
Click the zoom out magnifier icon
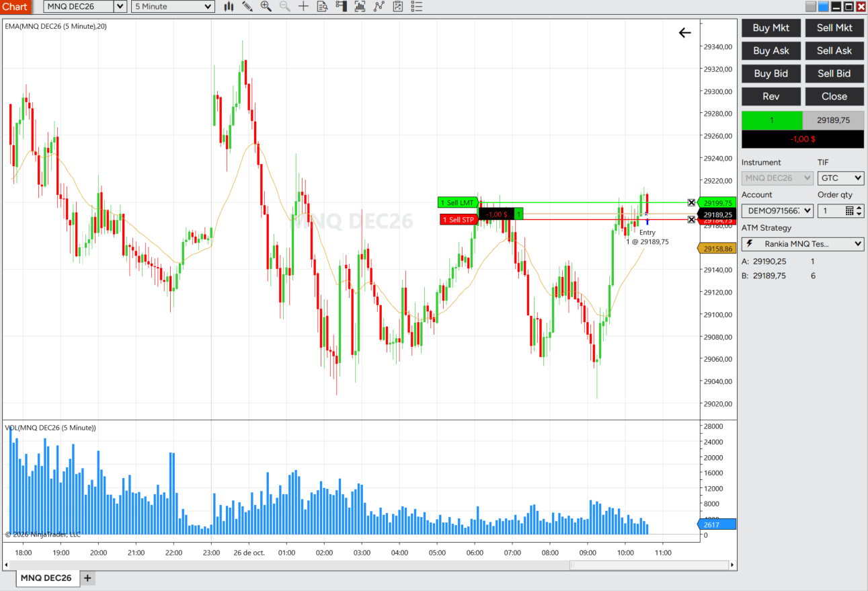(284, 7)
